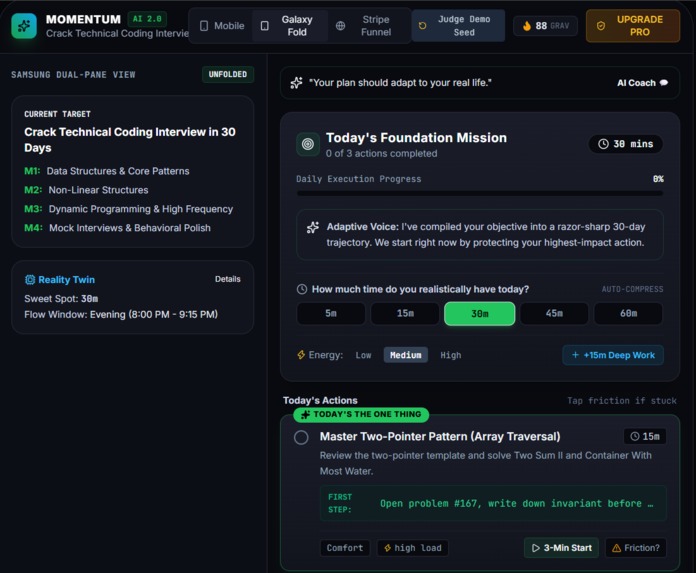696x573 pixels.
Task: Click the Friction? button
Action: 636,548
